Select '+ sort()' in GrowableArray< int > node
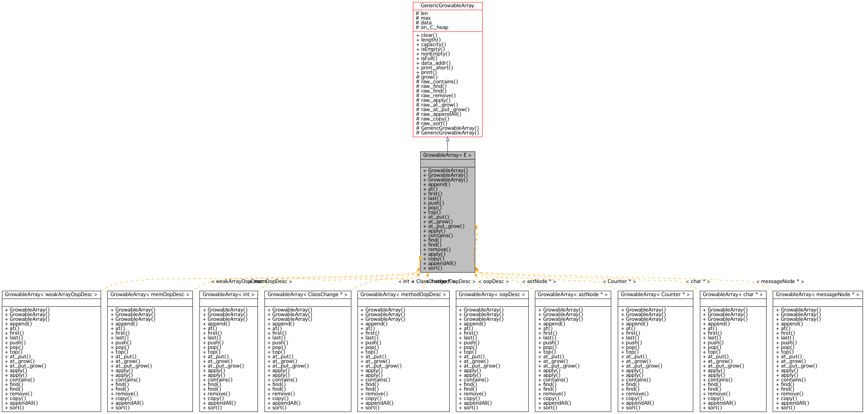The height and width of the screenshot is (414, 868). 212,408
